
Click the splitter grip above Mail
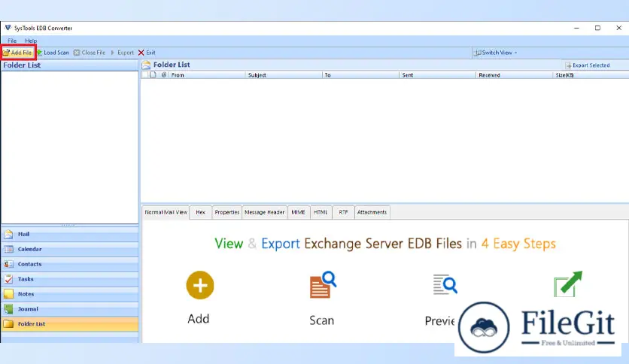69,225
